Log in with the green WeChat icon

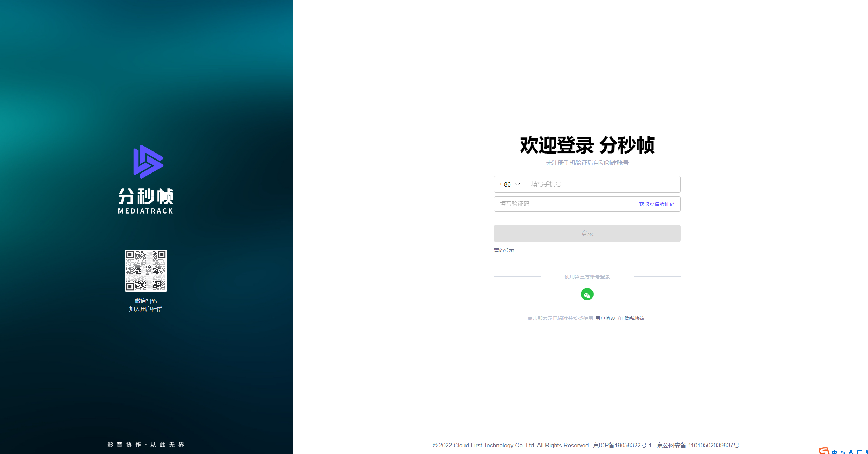[587, 294]
